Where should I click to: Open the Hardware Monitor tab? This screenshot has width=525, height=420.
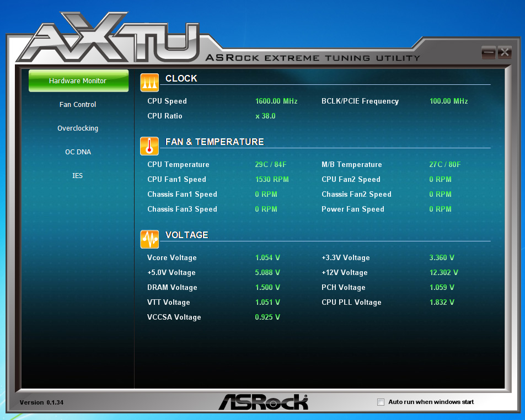click(78, 80)
